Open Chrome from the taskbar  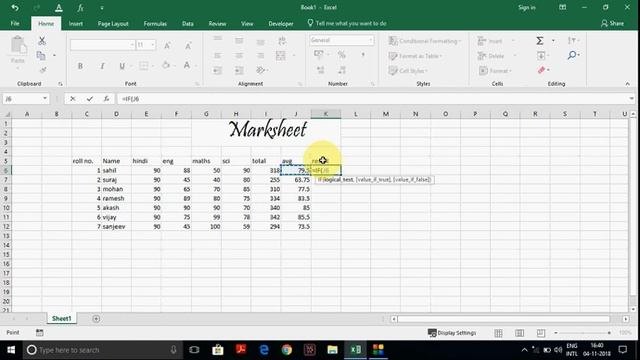tap(287, 350)
